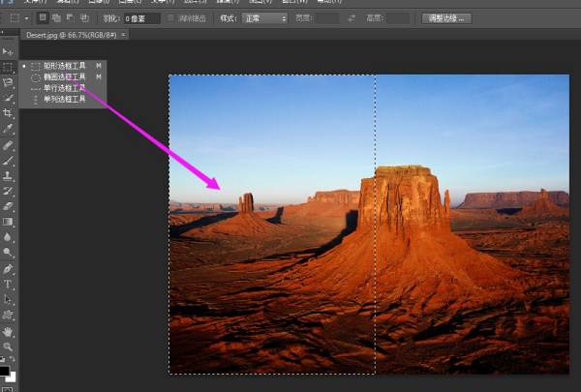Select the Rectangular Marquee tool in toolbar
581x392 pixels.
(8, 68)
